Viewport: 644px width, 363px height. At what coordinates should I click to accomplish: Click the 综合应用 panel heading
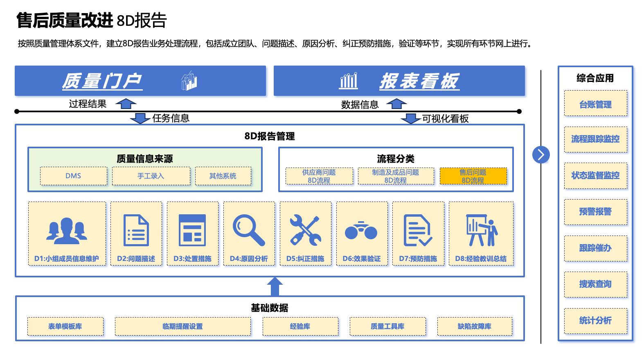click(595, 78)
